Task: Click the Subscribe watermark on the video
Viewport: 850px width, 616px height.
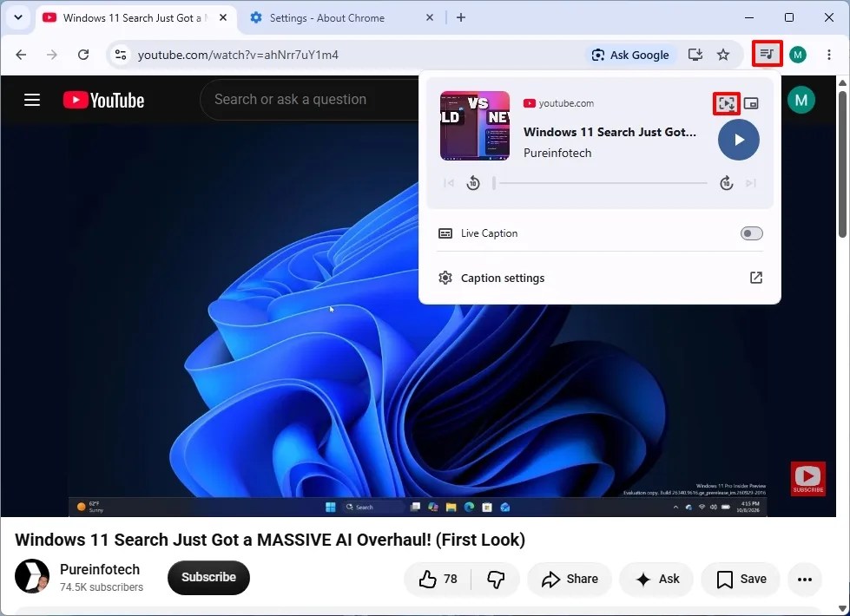Action: point(807,478)
